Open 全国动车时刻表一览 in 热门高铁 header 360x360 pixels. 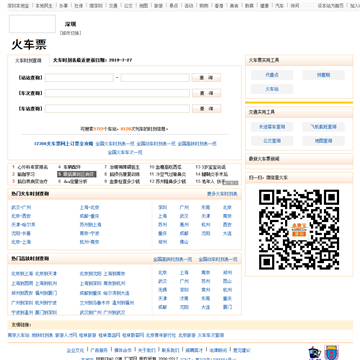click(218, 259)
